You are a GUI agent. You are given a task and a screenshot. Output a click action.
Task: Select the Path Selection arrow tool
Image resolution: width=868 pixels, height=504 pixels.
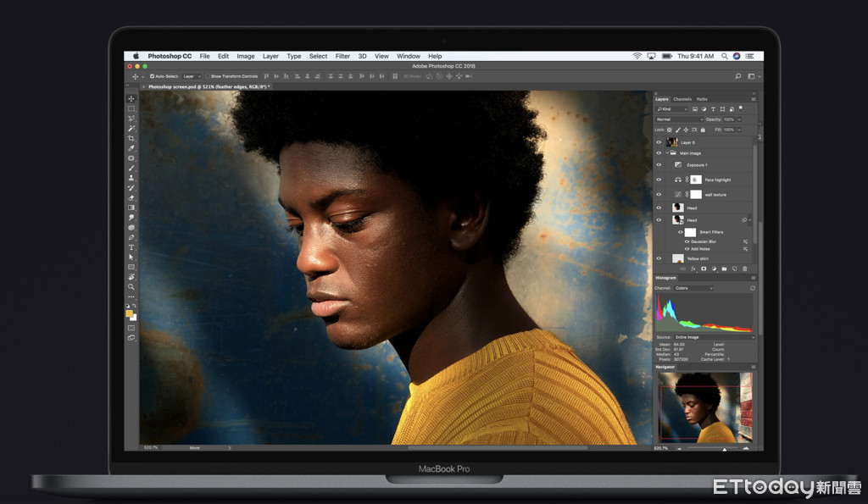[x=131, y=258]
